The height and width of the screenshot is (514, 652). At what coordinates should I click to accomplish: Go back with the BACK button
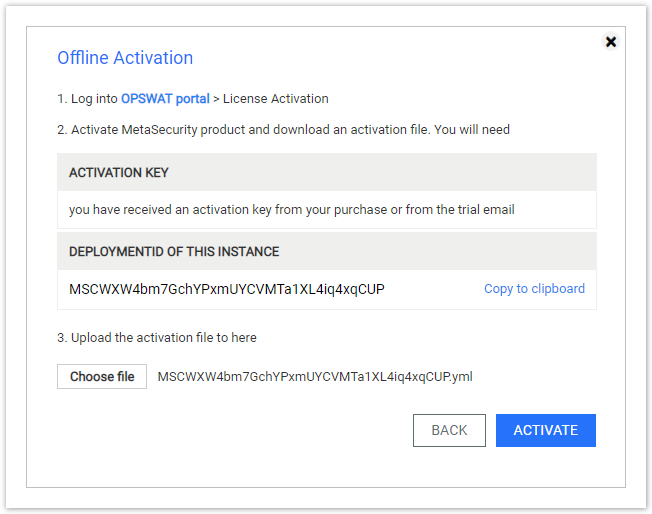click(x=449, y=430)
